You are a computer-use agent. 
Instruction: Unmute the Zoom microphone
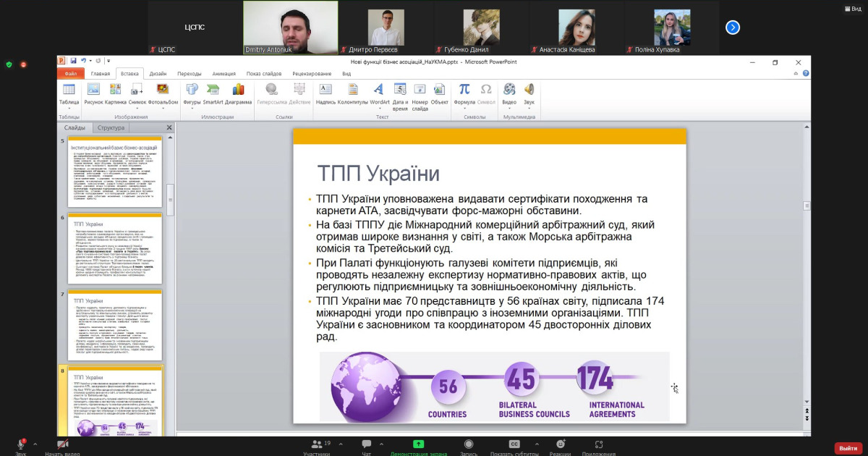pos(20,444)
